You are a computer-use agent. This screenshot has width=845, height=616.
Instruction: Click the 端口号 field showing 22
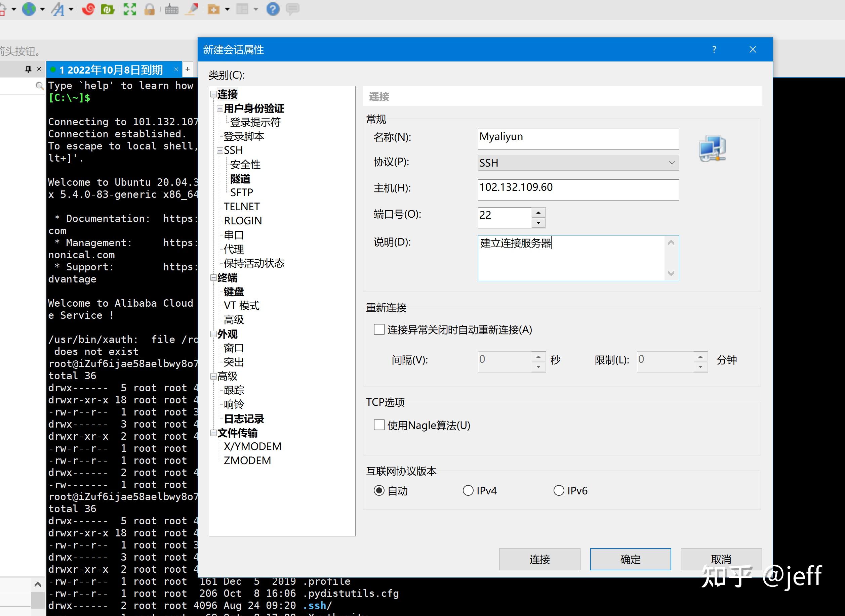coord(505,218)
